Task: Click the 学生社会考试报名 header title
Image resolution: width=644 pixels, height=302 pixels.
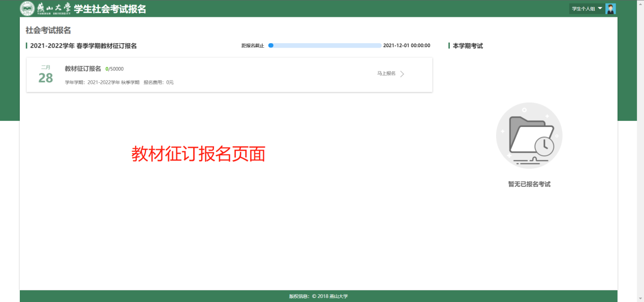Action: (110, 9)
